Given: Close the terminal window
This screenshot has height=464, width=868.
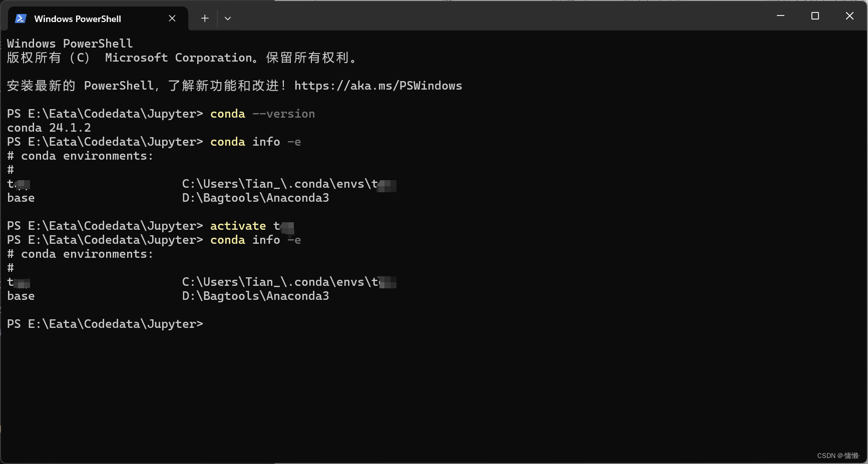Looking at the screenshot, I should (849, 16).
